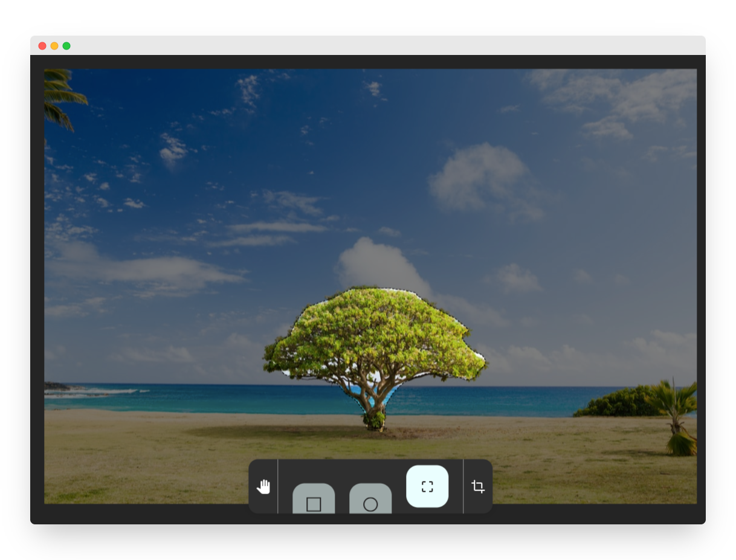Minimize the window with the yellow button
The width and height of the screenshot is (736, 560).
54,46
